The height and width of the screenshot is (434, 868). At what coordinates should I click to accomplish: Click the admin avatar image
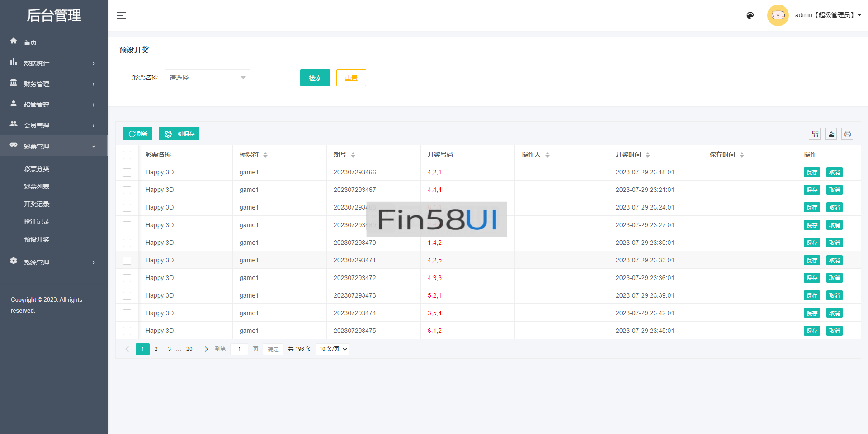[778, 15]
